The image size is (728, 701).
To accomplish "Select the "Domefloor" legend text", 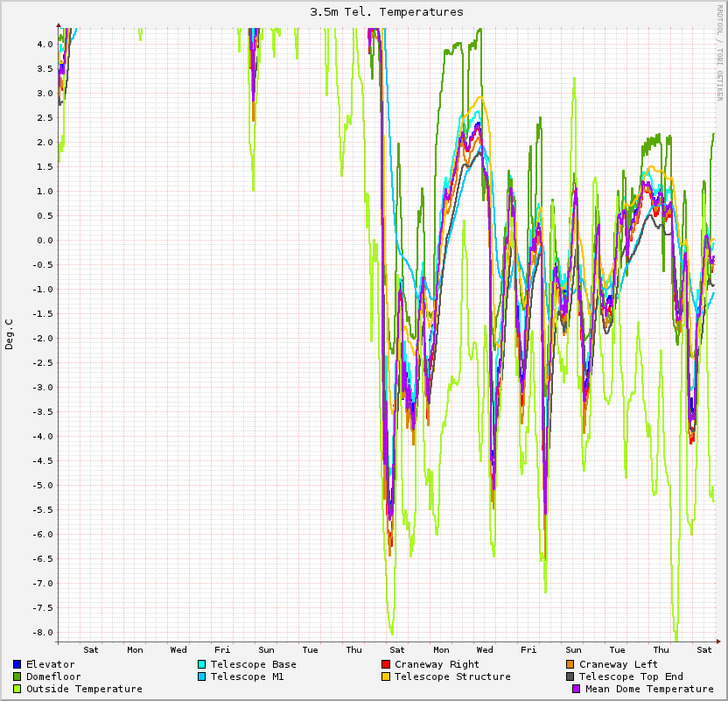I will tap(53, 676).
